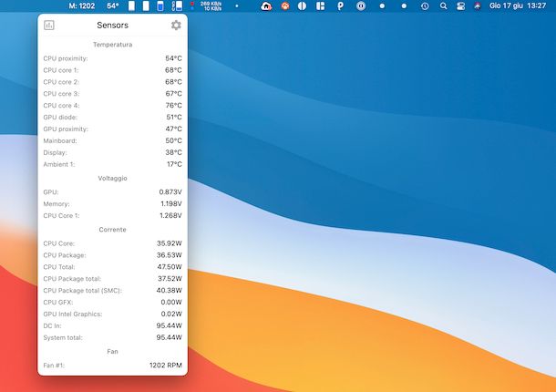Open Spotlight search magnifier icon

point(443,6)
